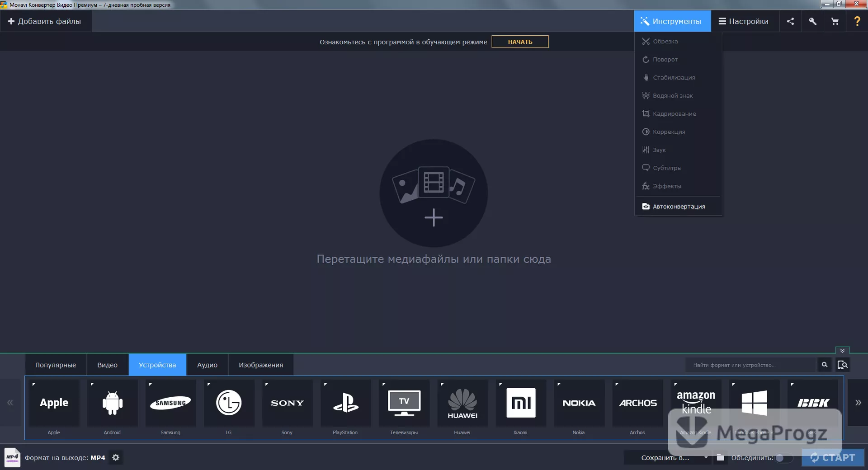Click the detect device icon

[843, 365]
